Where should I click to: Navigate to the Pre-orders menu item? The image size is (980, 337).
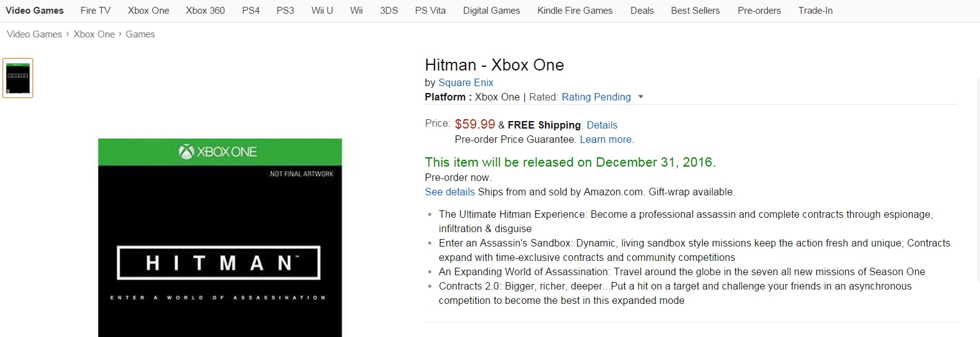pos(759,11)
